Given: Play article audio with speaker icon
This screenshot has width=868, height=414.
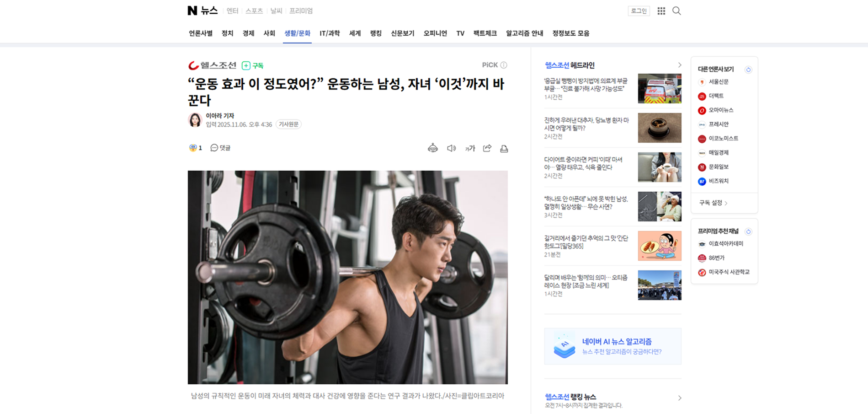Looking at the screenshot, I should coord(451,148).
